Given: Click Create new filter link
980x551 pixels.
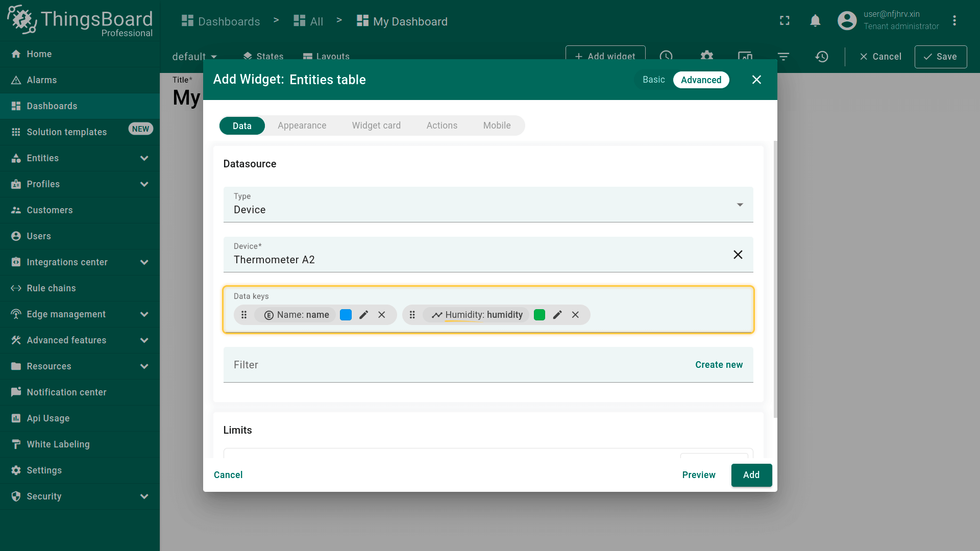Looking at the screenshot, I should coord(719,365).
